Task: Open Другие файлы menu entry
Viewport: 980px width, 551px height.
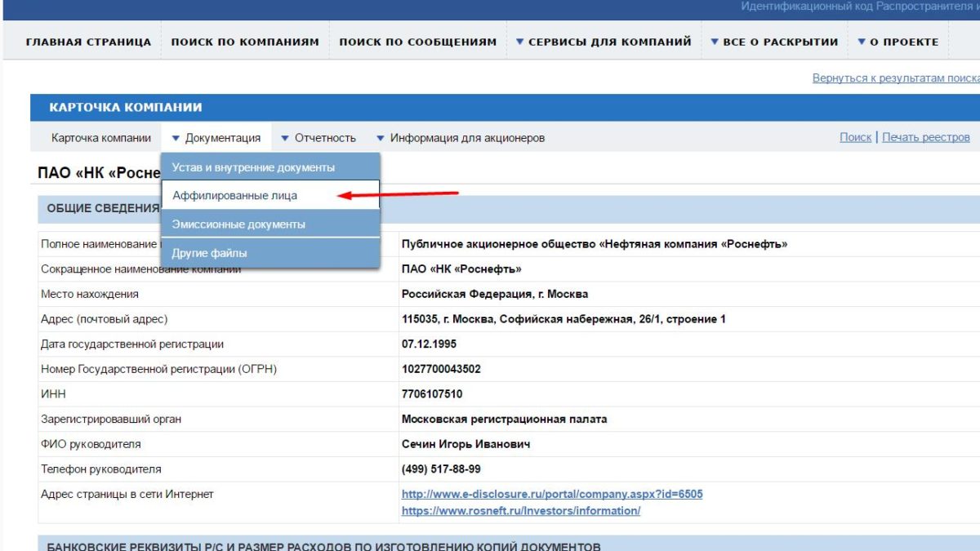Action: [270, 253]
